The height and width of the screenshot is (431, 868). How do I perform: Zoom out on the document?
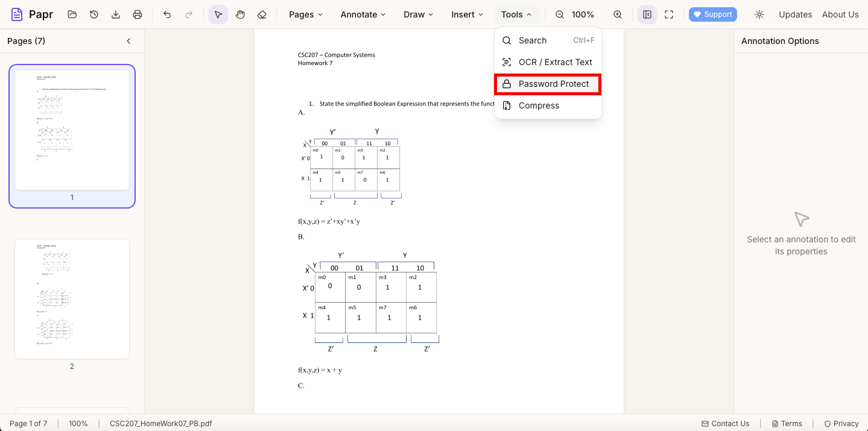(x=559, y=14)
